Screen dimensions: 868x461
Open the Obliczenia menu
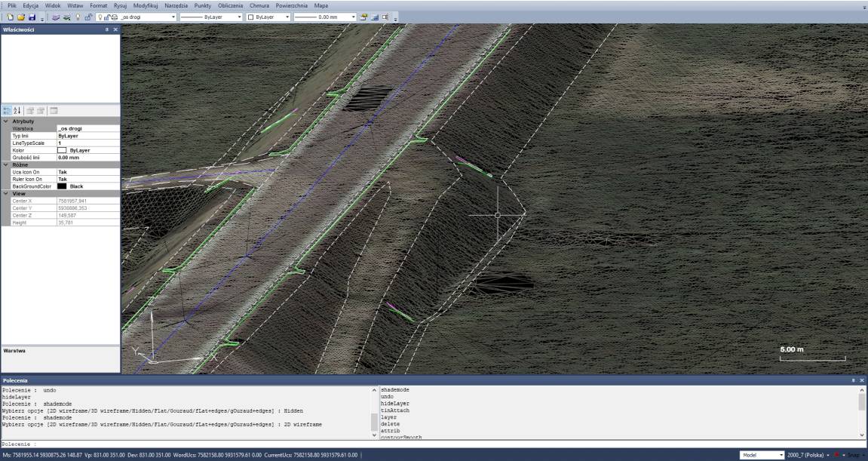pyautogui.click(x=230, y=5)
